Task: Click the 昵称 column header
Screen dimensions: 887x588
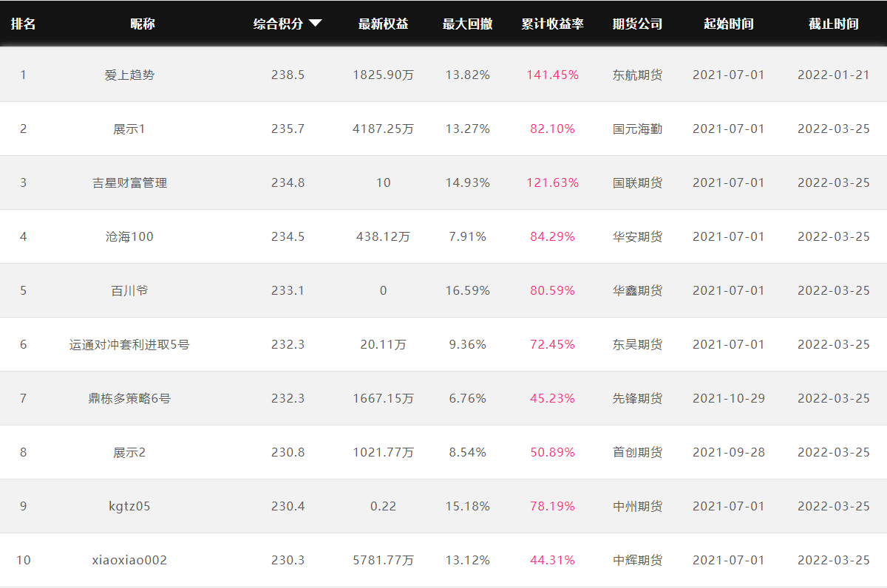Action: pyautogui.click(x=143, y=24)
